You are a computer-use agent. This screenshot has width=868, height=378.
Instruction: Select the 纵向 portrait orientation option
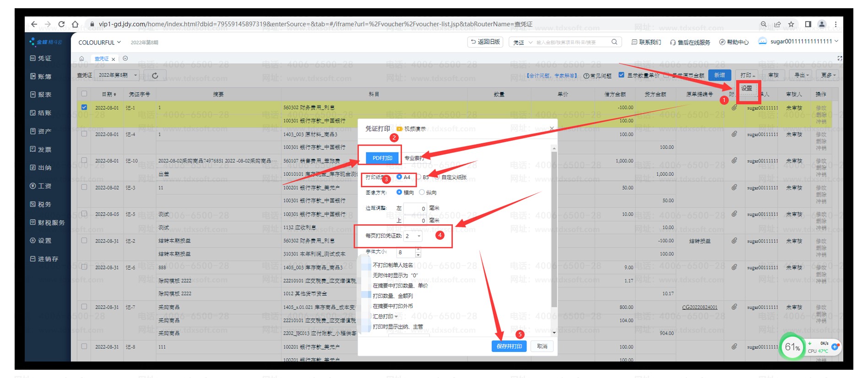click(422, 192)
